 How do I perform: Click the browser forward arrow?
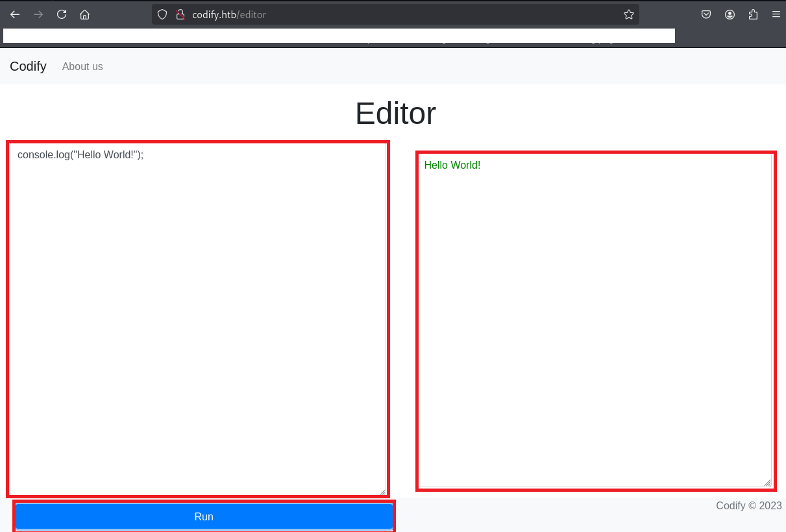pos(38,14)
